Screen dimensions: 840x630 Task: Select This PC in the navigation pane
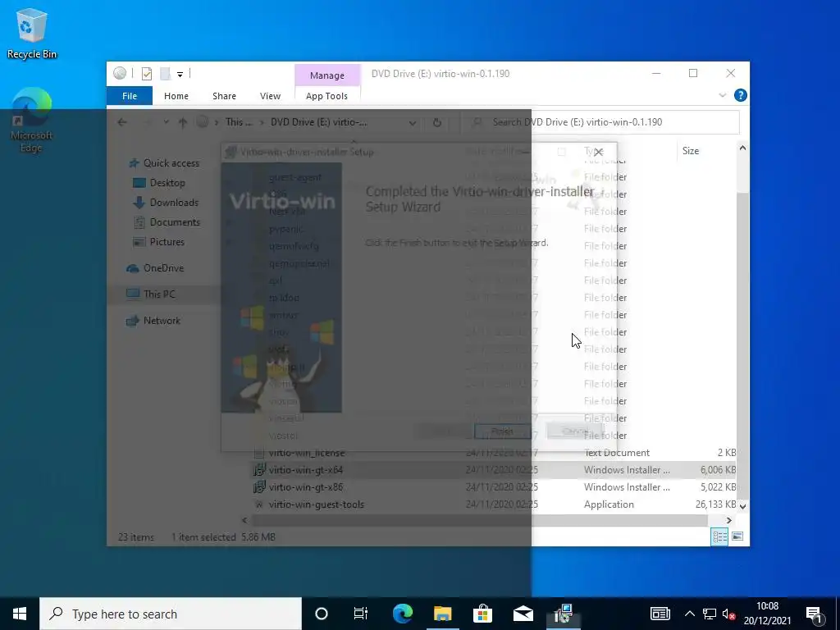pyautogui.click(x=151, y=294)
